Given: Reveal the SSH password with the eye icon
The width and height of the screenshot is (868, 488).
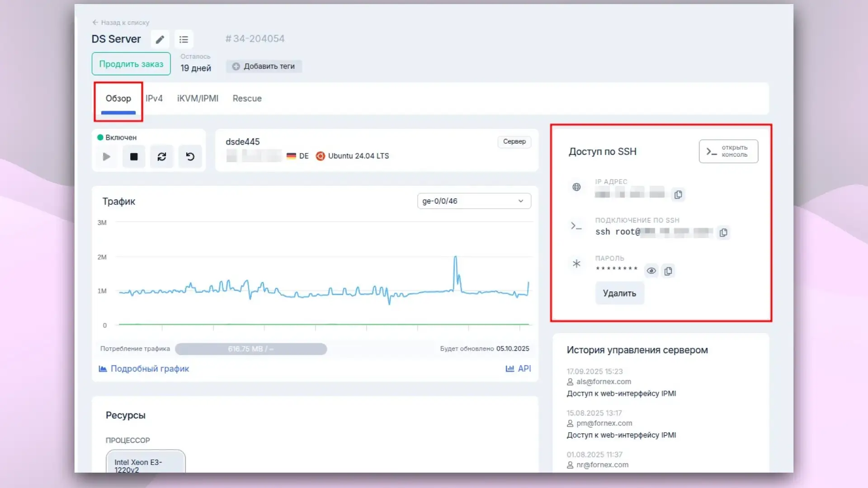Looking at the screenshot, I should tap(651, 271).
